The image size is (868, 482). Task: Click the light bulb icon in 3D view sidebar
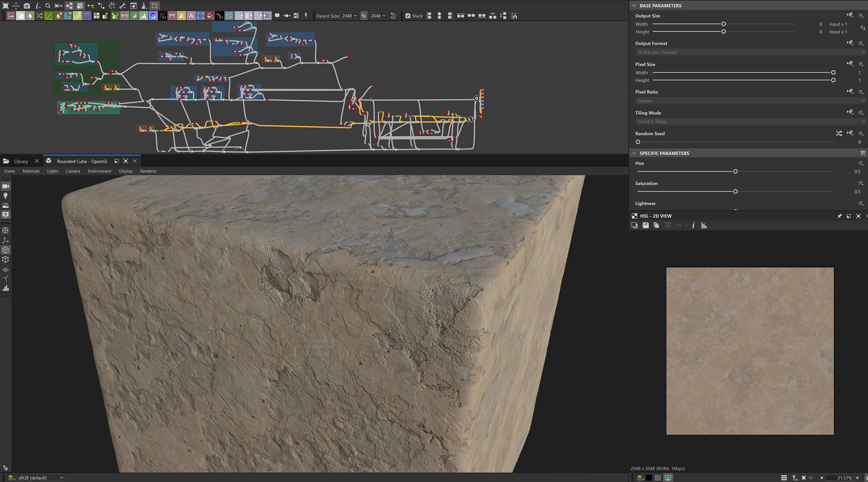click(5, 196)
